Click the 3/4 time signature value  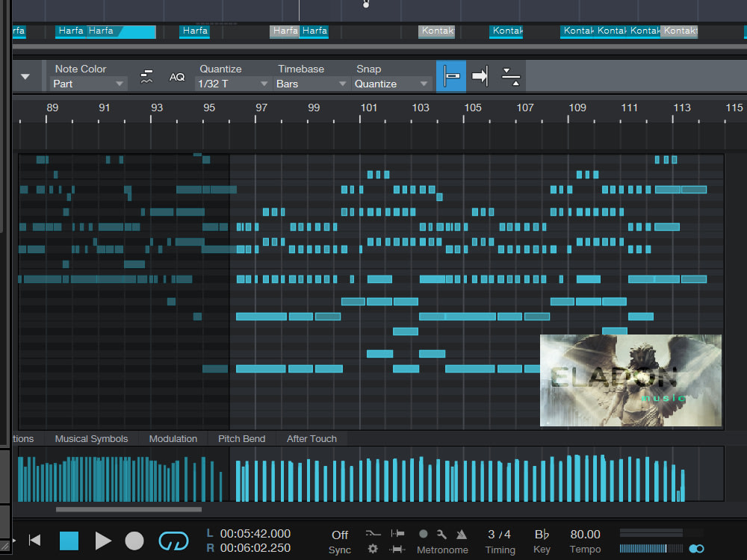[x=499, y=535]
